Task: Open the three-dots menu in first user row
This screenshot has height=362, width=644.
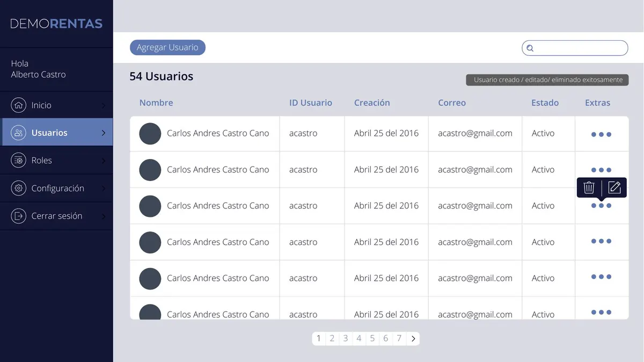Action: coord(601,134)
